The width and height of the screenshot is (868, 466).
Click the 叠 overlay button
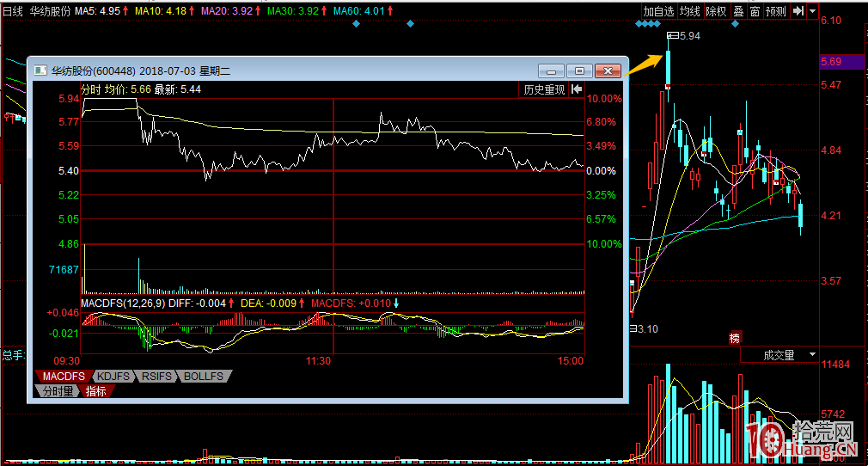[x=738, y=11]
